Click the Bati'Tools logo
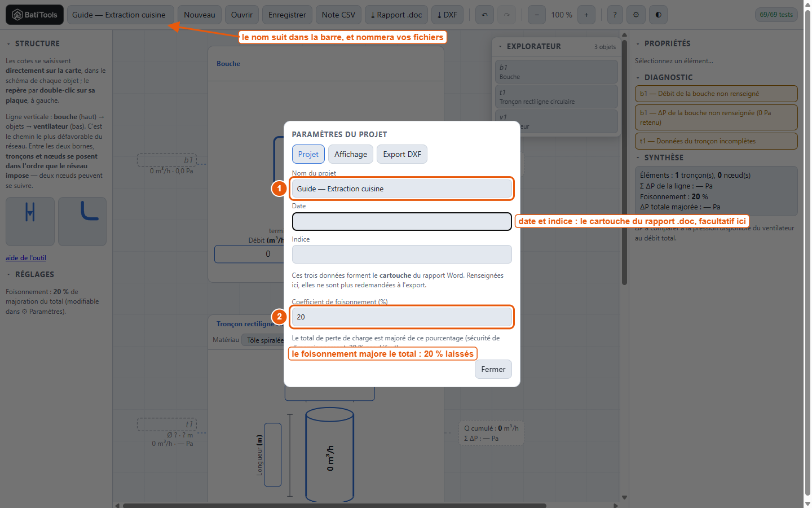This screenshot has height=508, width=812. [x=35, y=15]
